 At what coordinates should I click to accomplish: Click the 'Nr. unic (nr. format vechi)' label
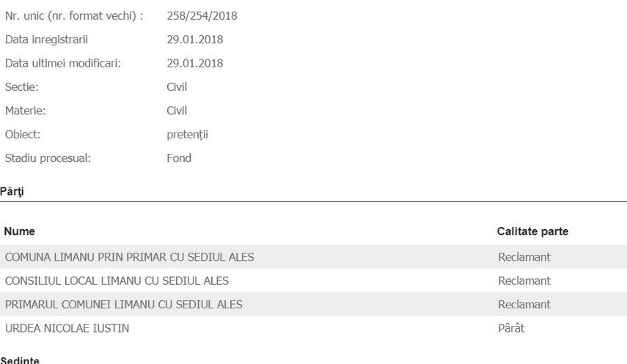coord(74,16)
